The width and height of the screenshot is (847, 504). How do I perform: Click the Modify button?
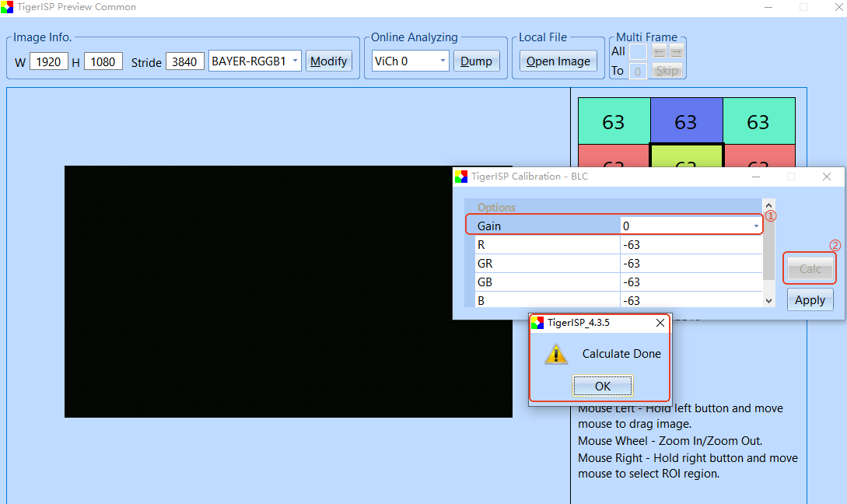point(328,61)
